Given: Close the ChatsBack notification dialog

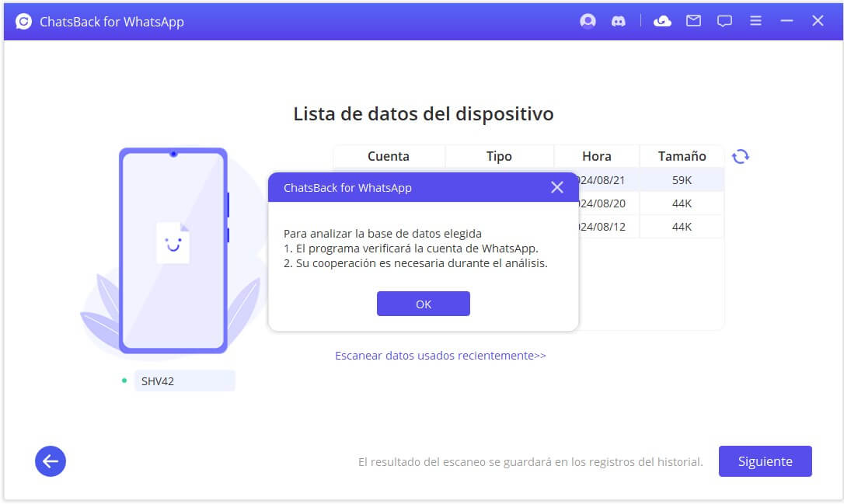Looking at the screenshot, I should click(x=556, y=187).
